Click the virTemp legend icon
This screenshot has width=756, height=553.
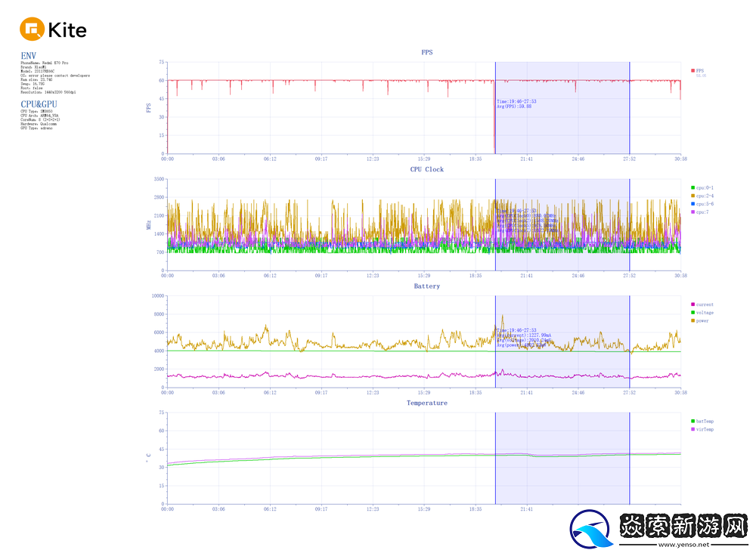pyautogui.click(x=692, y=429)
